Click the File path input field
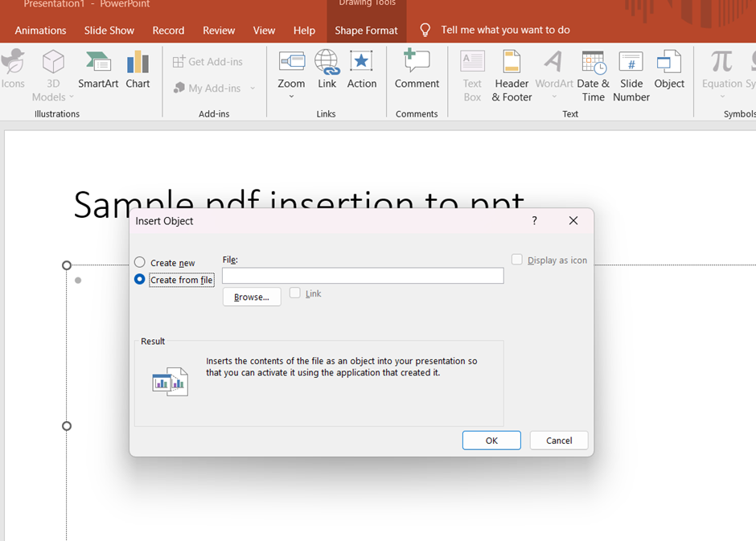756x541 pixels. [x=363, y=276]
